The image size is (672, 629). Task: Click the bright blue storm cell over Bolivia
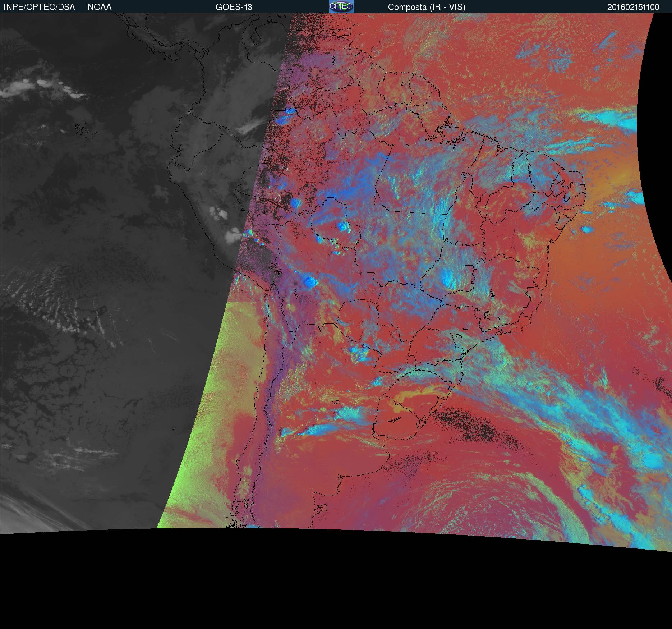click(x=310, y=282)
